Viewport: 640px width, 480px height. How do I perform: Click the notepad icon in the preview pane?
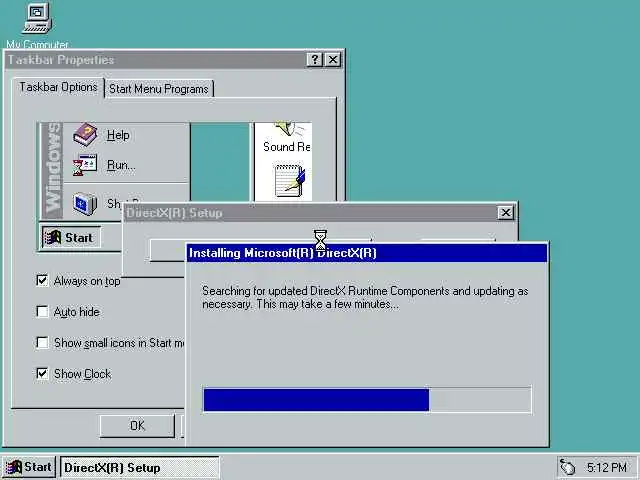click(289, 180)
